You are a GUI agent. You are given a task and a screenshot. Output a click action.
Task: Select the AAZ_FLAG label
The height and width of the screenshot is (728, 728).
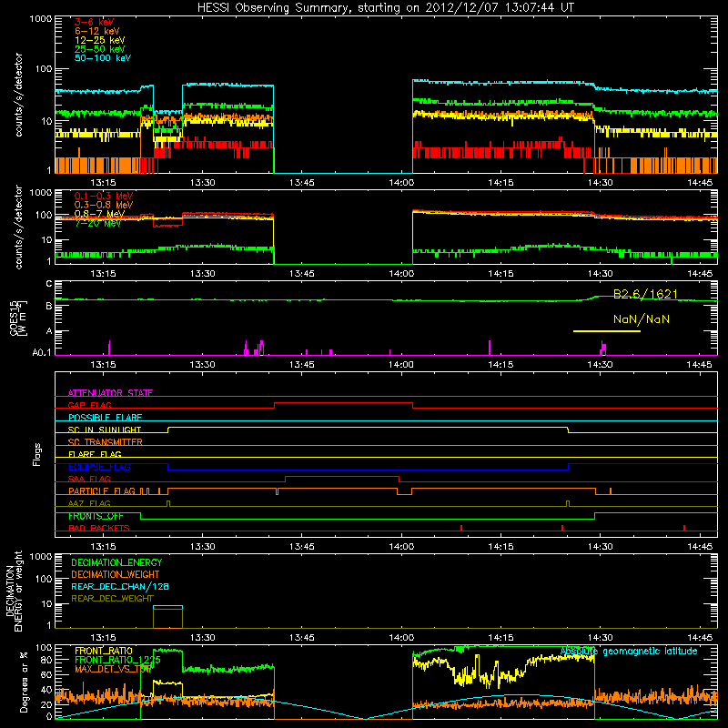click(89, 503)
